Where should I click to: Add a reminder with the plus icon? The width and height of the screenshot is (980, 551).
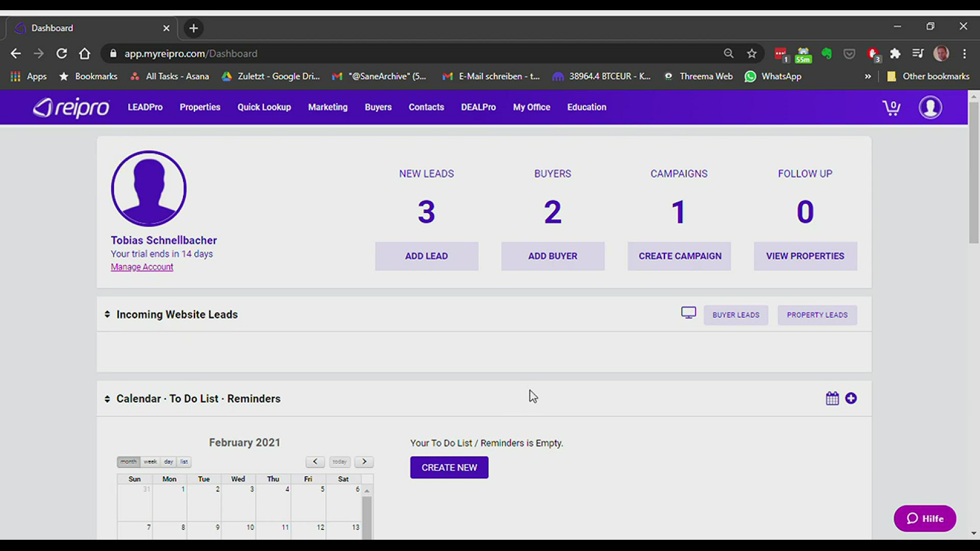click(851, 398)
